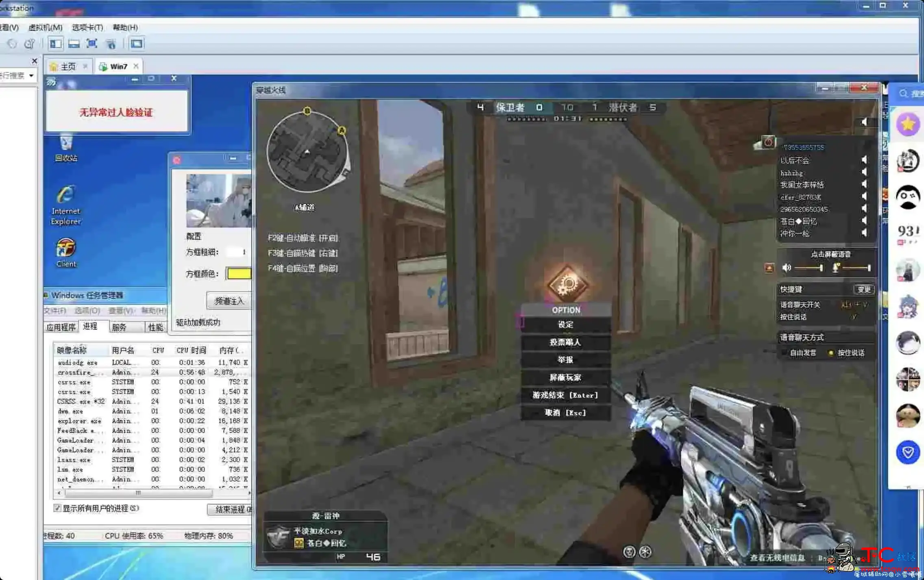Mute player hzhzhg speaker icon
924x580 pixels.
click(x=864, y=172)
